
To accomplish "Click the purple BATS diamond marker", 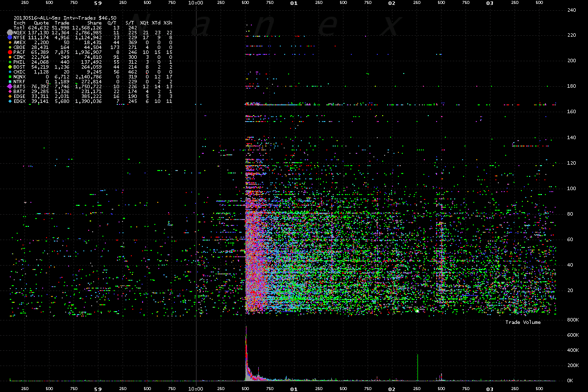I will pos(10,86).
